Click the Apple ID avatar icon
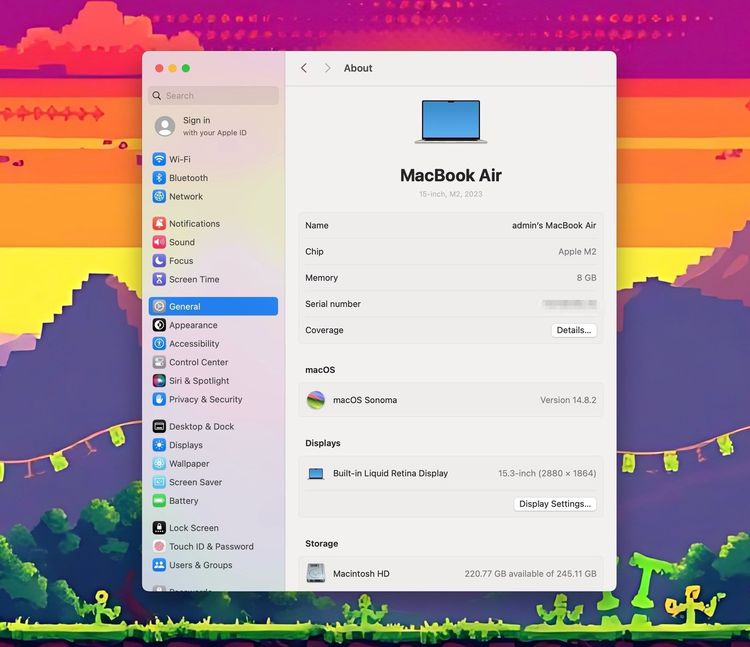Image resolution: width=750 pixels, height=647 pixels. [x=165, y=126]
